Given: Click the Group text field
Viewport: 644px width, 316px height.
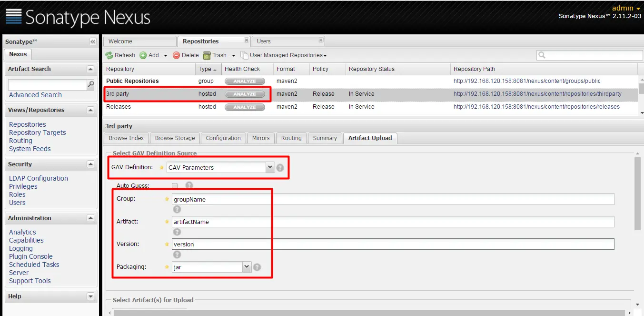Looking at the screenshot, I should [x=393, y=199].
